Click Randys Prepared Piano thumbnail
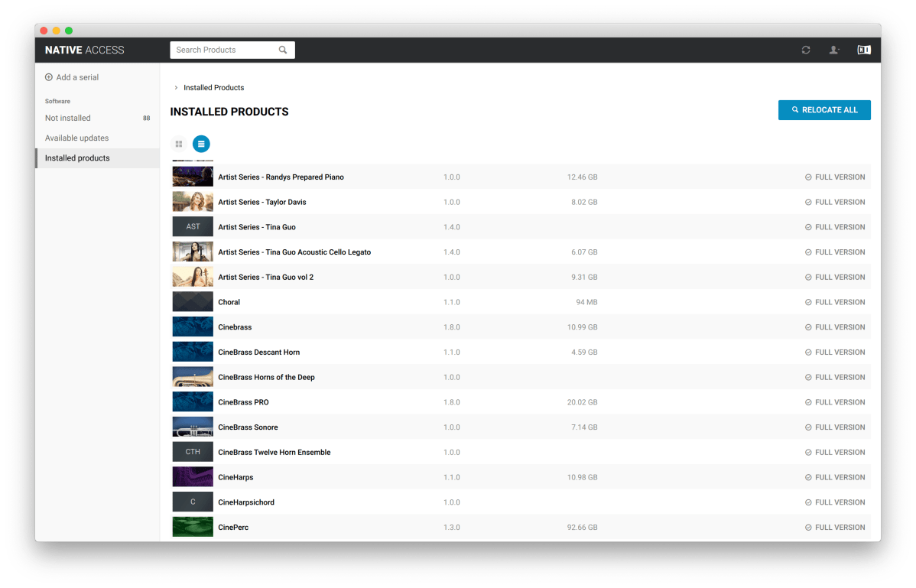Viewport: 916px width, 588px height. pos(193,177)
